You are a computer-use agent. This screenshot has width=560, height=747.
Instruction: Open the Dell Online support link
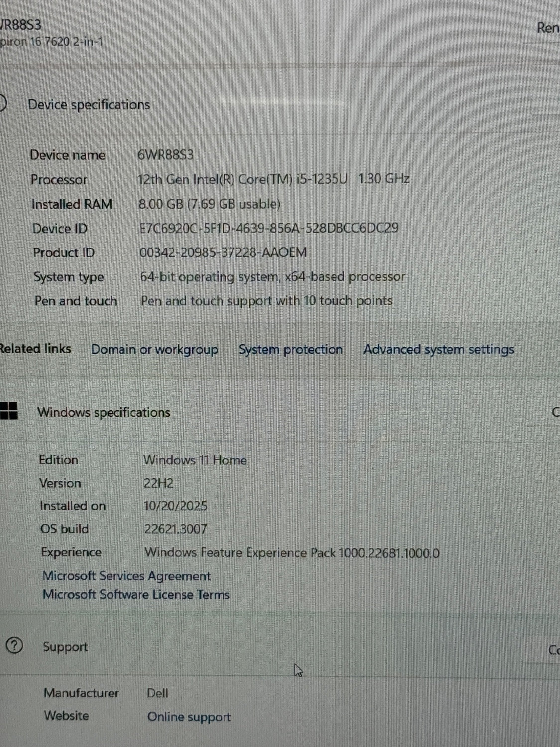pos(189,717)
